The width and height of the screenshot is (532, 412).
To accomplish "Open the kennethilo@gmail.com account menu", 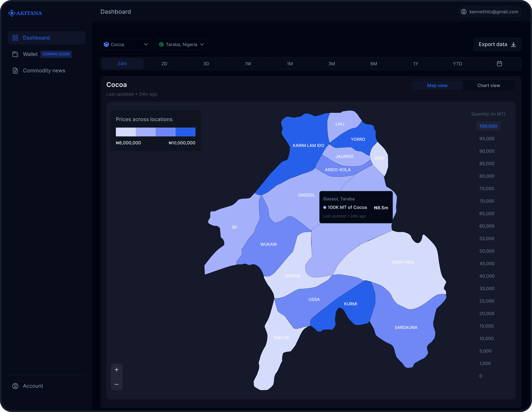I will [x=494, y=12].
